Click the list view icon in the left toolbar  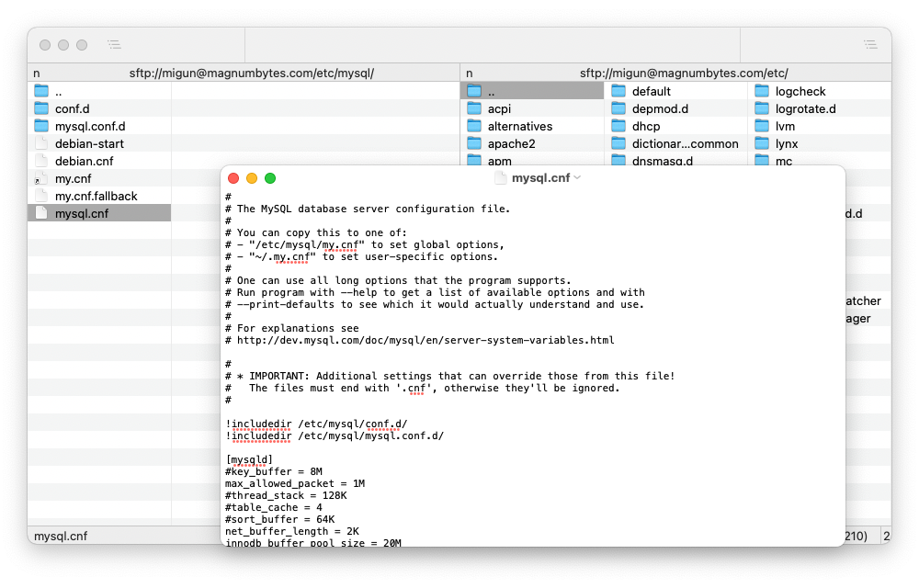(x=114, y=43)
